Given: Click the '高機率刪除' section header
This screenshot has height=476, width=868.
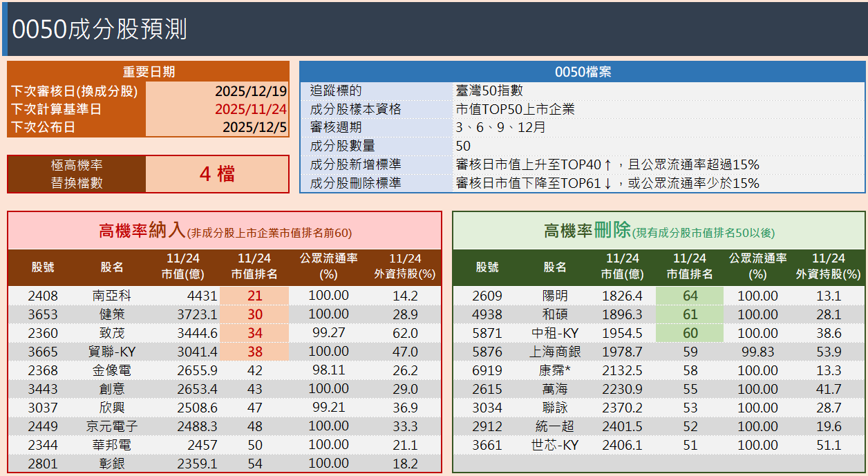Looking at the screenshot, I should click(659, 231).
